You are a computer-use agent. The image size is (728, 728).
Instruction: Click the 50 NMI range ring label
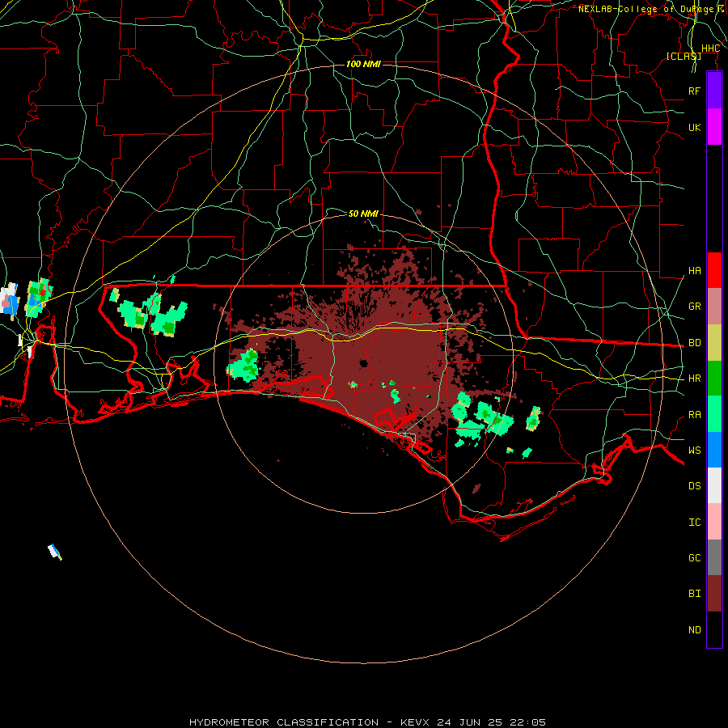(x=363, y=214)
